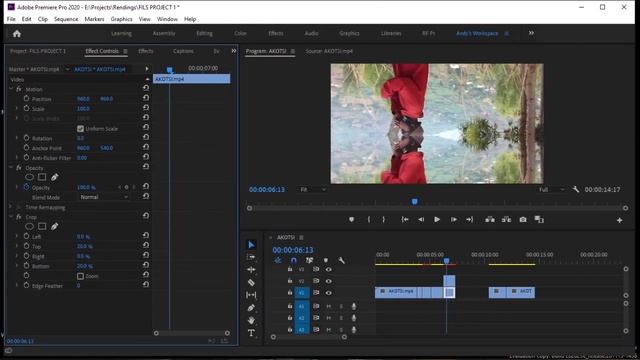
Task: Select the Track Select Forward tool
Action: click(x=251, y=257)
